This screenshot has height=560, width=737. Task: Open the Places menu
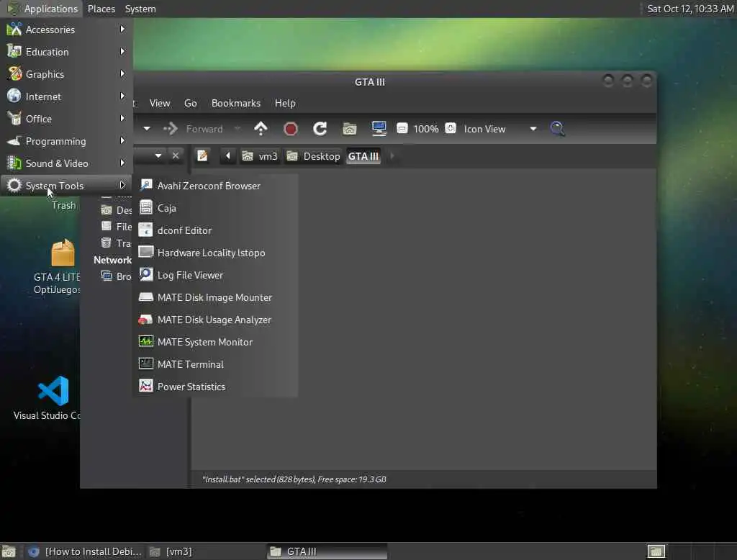(101, 9)
